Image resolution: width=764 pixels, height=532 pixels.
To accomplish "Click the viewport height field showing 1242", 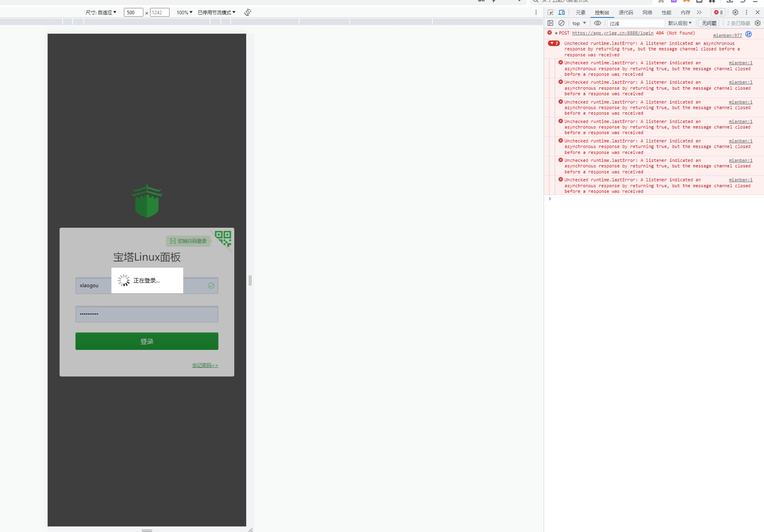I will click(x=160, y=12).
